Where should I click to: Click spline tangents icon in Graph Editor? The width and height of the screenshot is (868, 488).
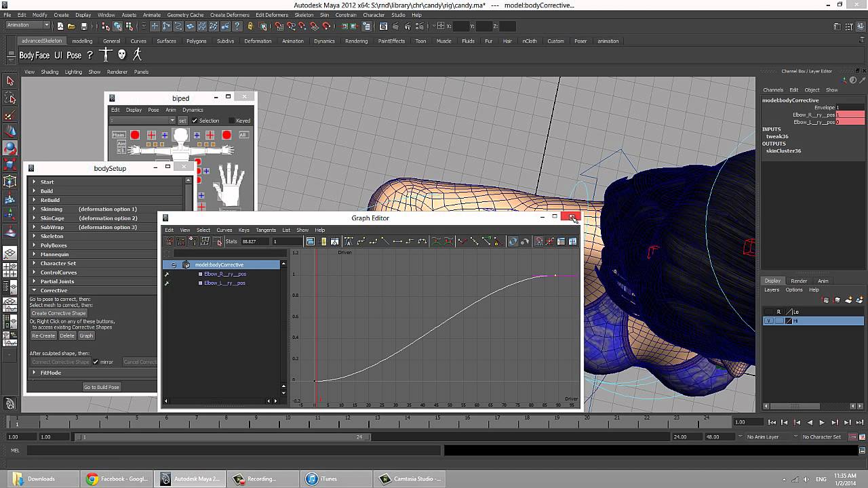tap(361, 241)
